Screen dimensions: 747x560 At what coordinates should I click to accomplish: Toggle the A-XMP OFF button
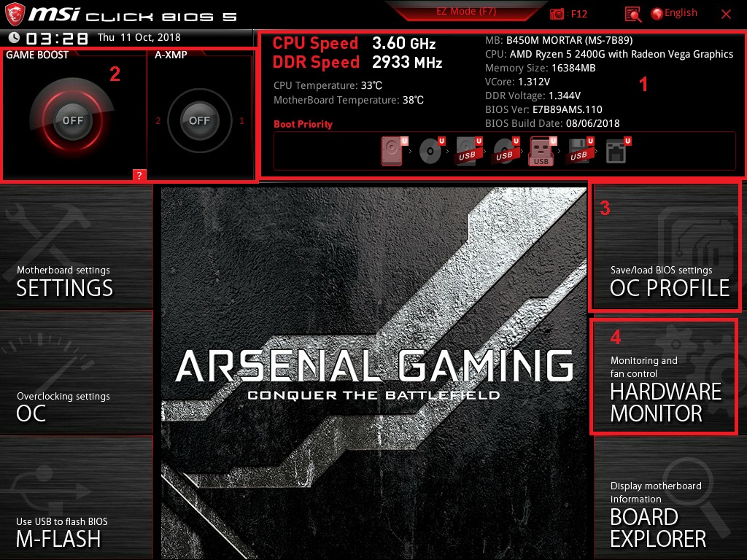(199, 120)
